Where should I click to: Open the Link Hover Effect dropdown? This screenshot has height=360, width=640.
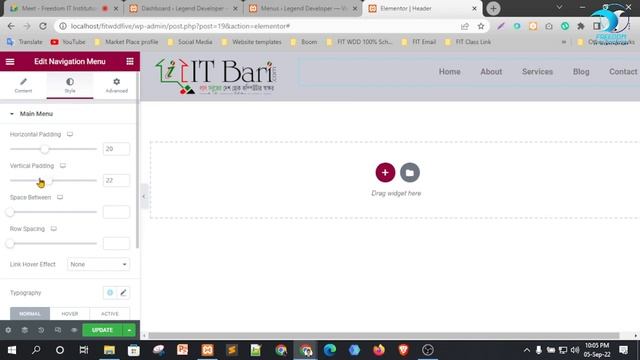point(98,264)
